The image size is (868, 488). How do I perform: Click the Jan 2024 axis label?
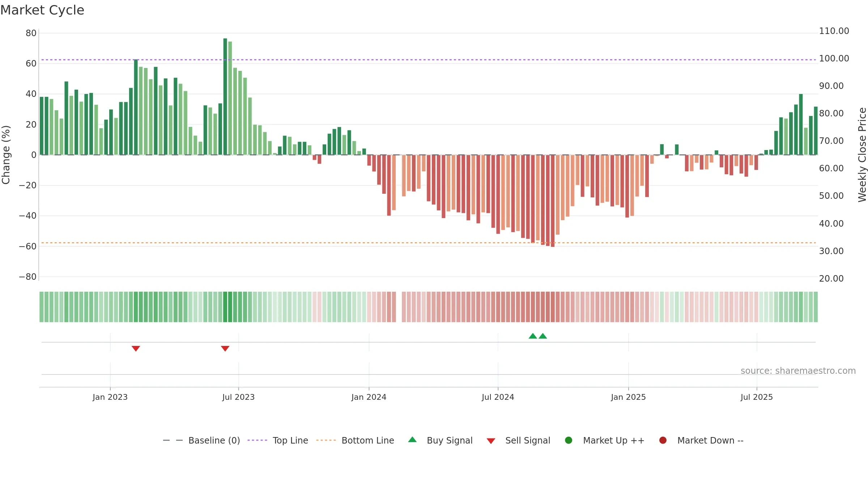click(x=369, y=397)
